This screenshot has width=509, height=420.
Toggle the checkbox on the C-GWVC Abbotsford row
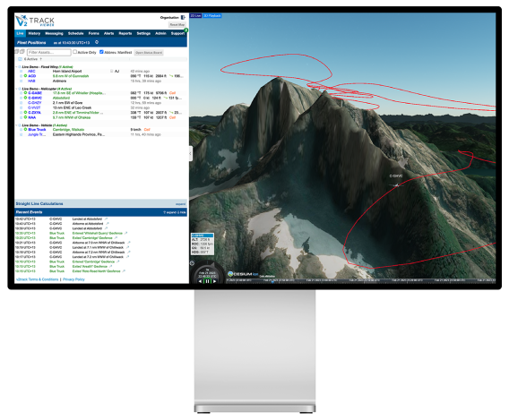(22, 98)
